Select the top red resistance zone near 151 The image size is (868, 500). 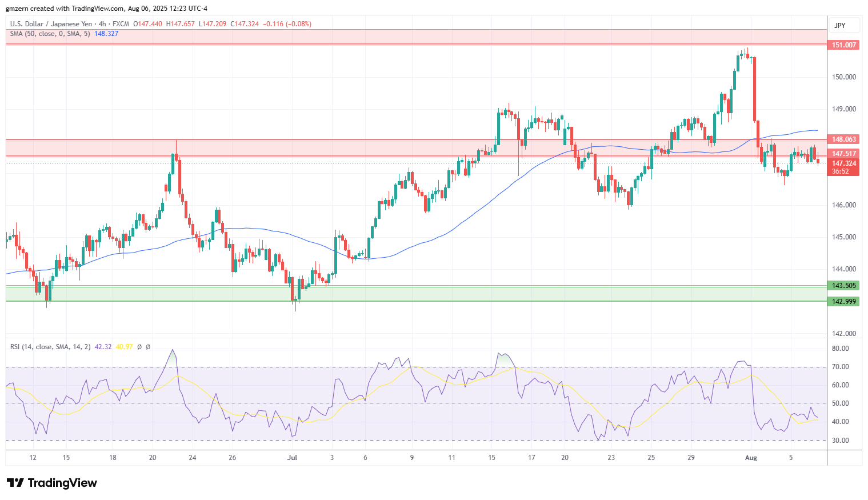pyautogui.click(x=416, y=37)
